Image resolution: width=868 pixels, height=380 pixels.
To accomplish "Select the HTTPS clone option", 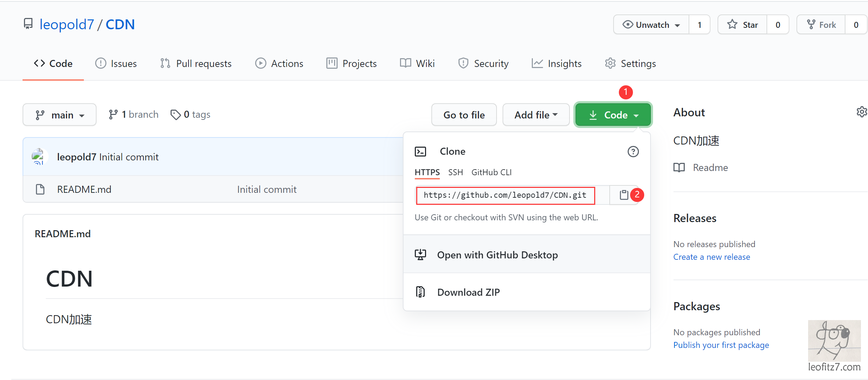I will (427, 172).
